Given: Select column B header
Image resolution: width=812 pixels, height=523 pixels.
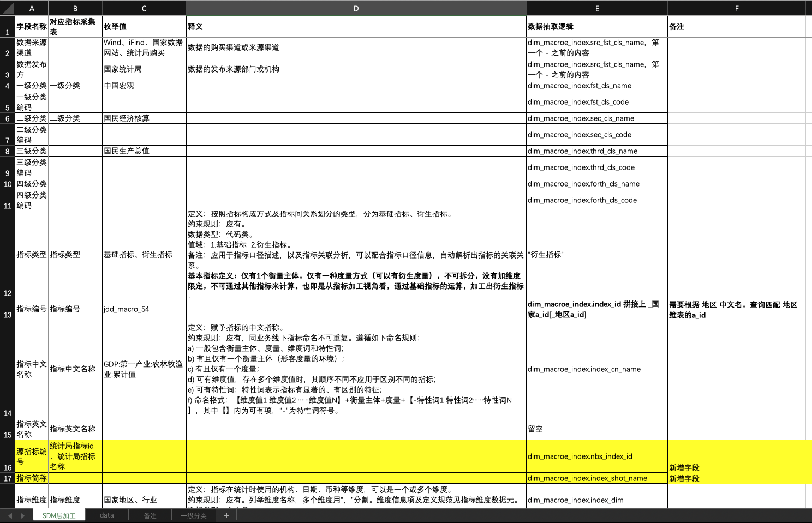Looking at the screenshot, I should (75, 8).
